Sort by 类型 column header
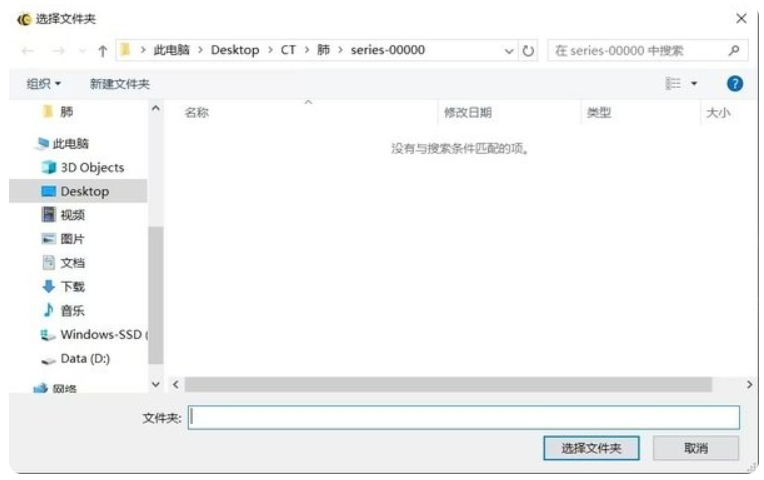 pyautogui.click(x=599, y=113)
